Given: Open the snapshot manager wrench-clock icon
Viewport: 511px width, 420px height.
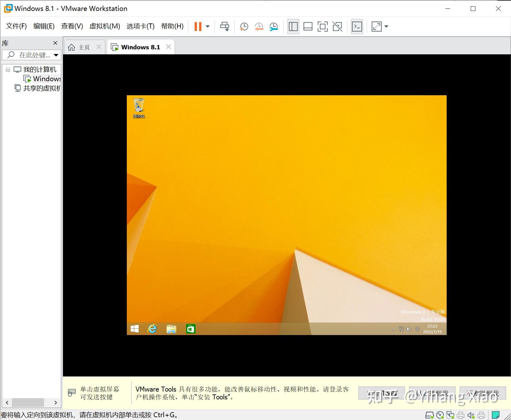Looking at the screenshot, I should pos(274,27).
